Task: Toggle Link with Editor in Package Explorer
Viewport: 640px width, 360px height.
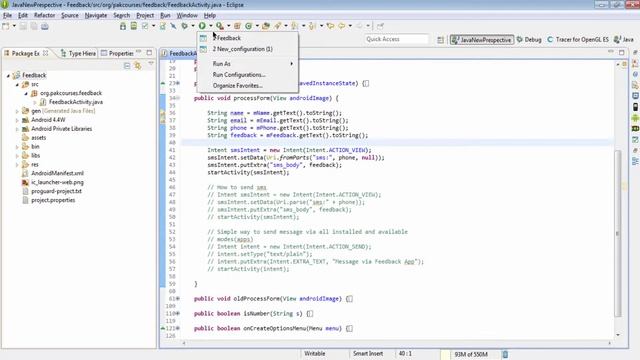Action: (138, 66)
